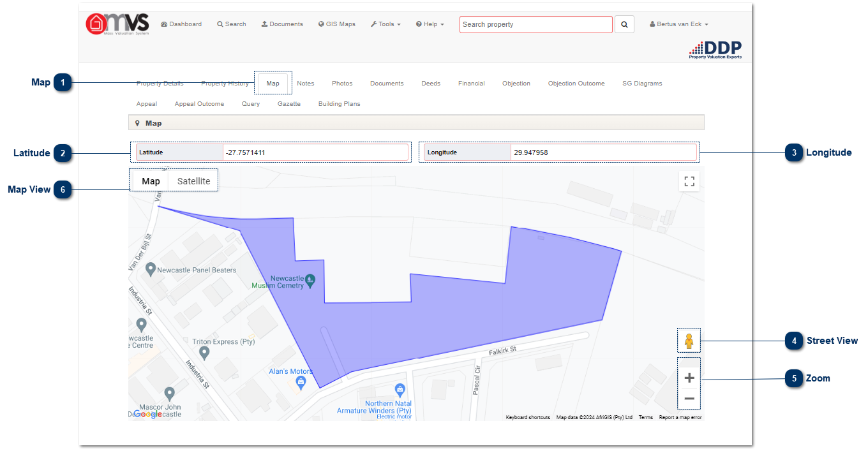Image resolution: width=868 pixels, height=451 pixels.
Task: Switch to the Property History tab
Action: pyautogui.click(x=225, y=84)
